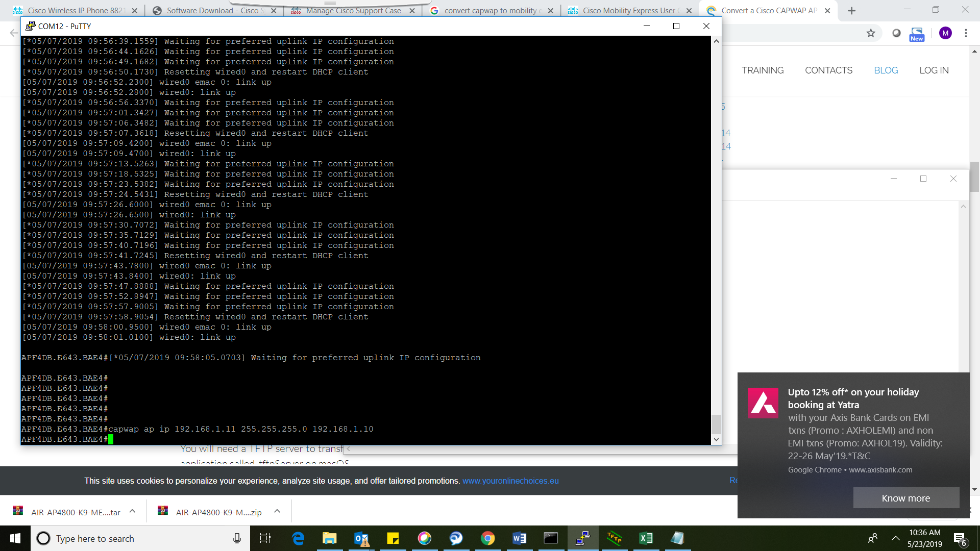Open Excel from taskbar
Image resolution: width=980 pixels, height=551 pixels.
(x=646, y=538)
